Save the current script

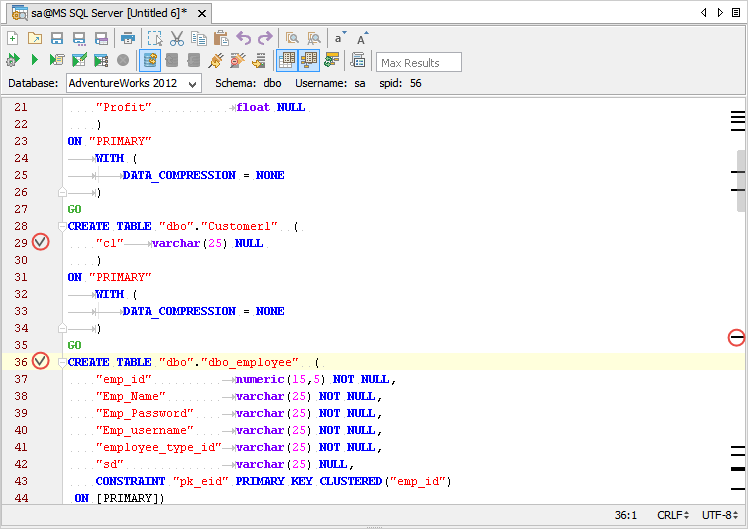tap(57, 38)
